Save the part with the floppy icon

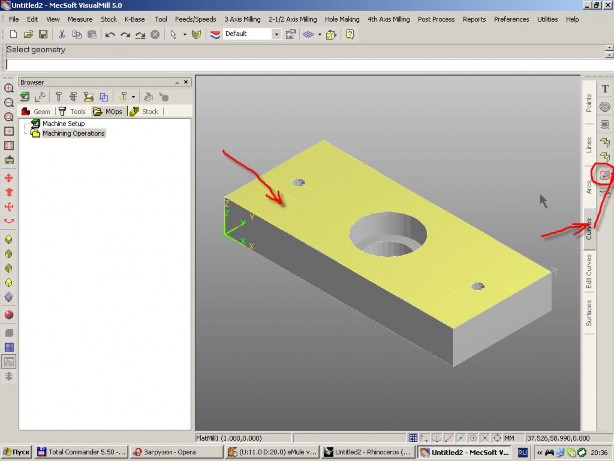pos(43,34)
